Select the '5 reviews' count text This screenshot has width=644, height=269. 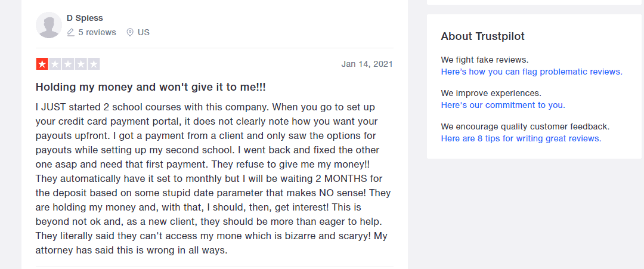[97, 32]
